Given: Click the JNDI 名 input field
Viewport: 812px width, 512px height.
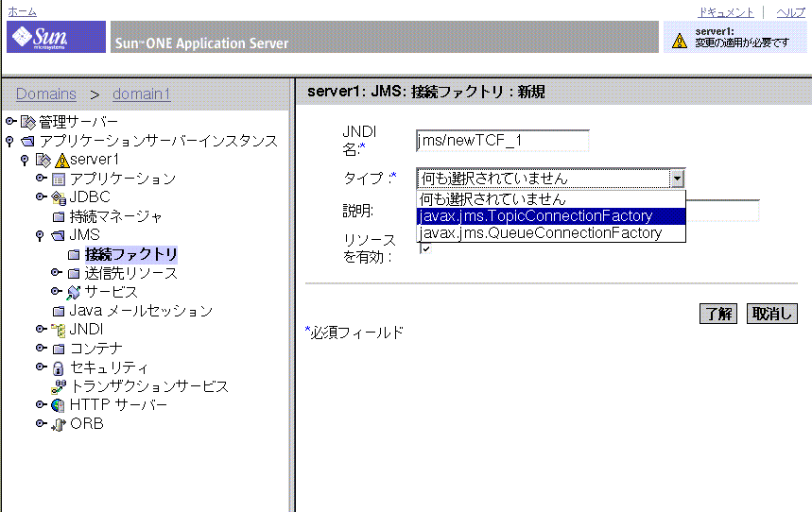Looking at the screenshot, I should pos(502,141).
